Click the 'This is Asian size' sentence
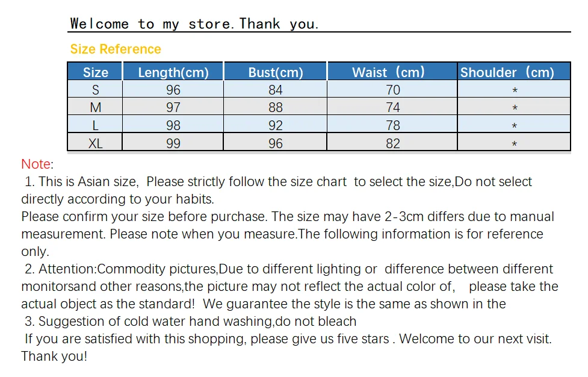 [88, 181]
